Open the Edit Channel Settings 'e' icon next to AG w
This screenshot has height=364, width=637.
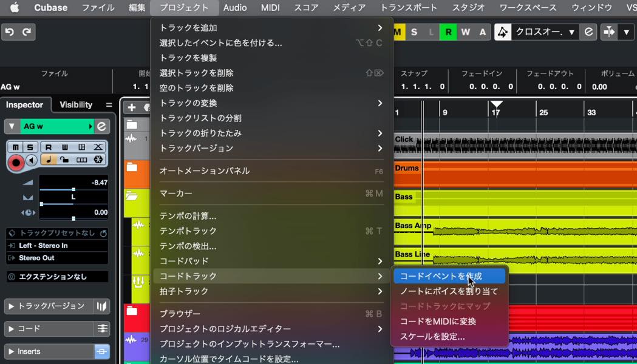(x=101, y=126)
